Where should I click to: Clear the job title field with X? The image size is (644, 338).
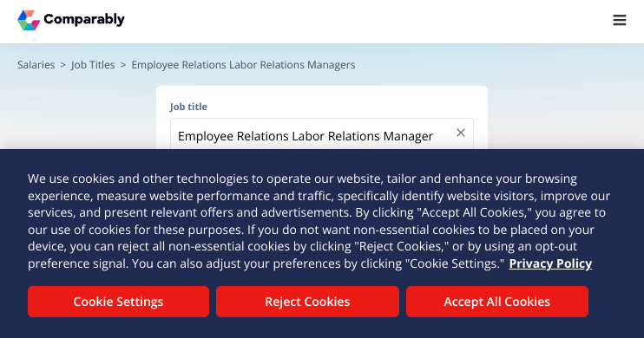click(461, 133)
